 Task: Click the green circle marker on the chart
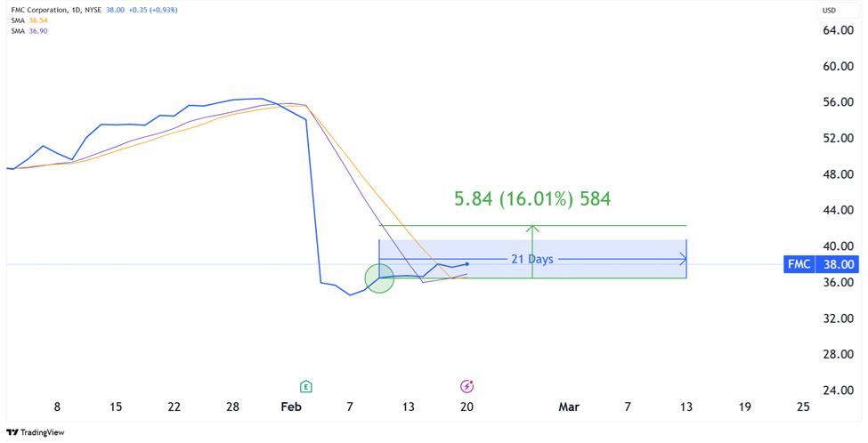pos(379,278)
